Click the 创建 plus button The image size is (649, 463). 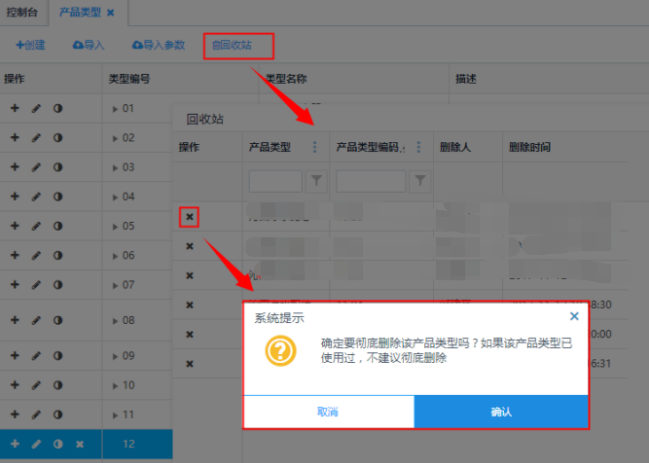(x=31, y=45)
